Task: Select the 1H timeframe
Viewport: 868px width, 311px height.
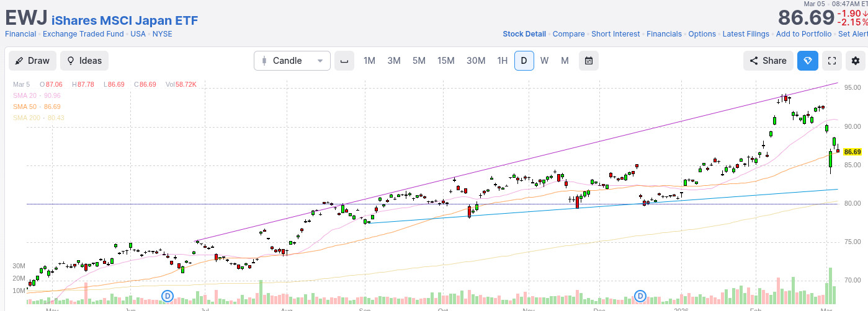Action: (x=502, y=61)
